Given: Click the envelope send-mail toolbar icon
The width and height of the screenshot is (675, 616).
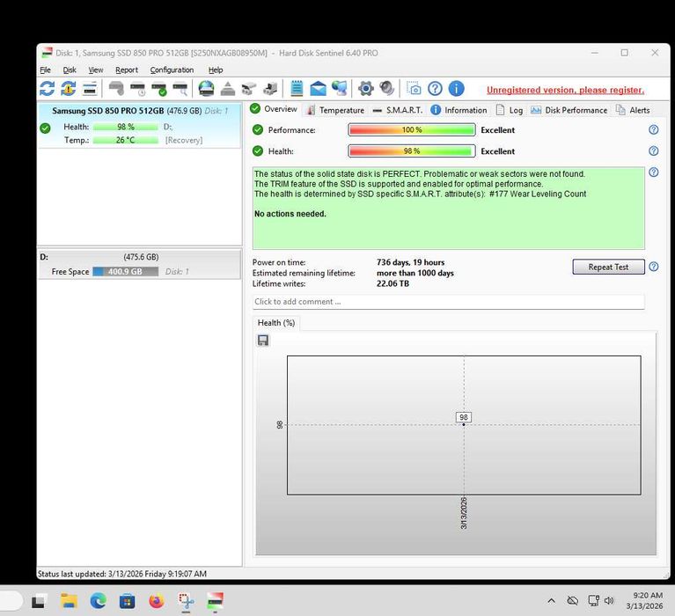Looking at the screenshot, I should coord(318,89).
